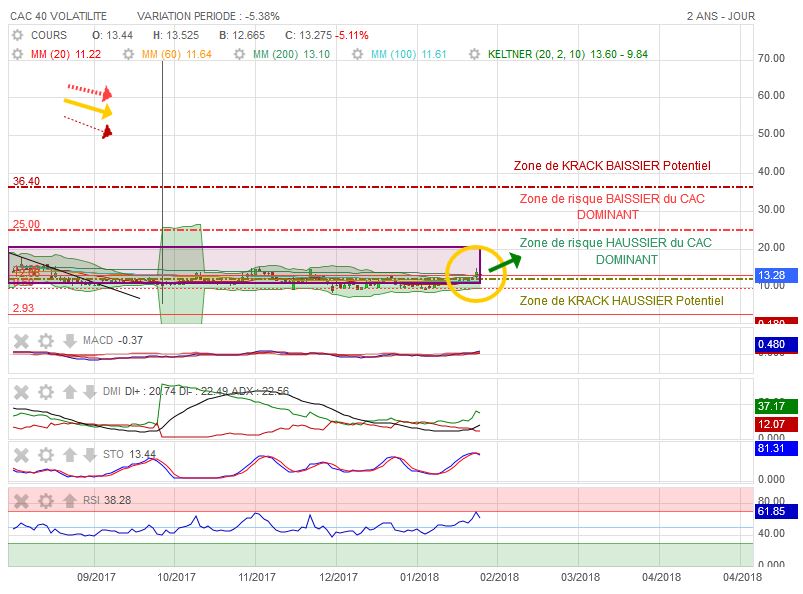Click the 11/2017 date axis label
Image resolution: width=803 pixels, height=594 pixels.
point(257,577)
